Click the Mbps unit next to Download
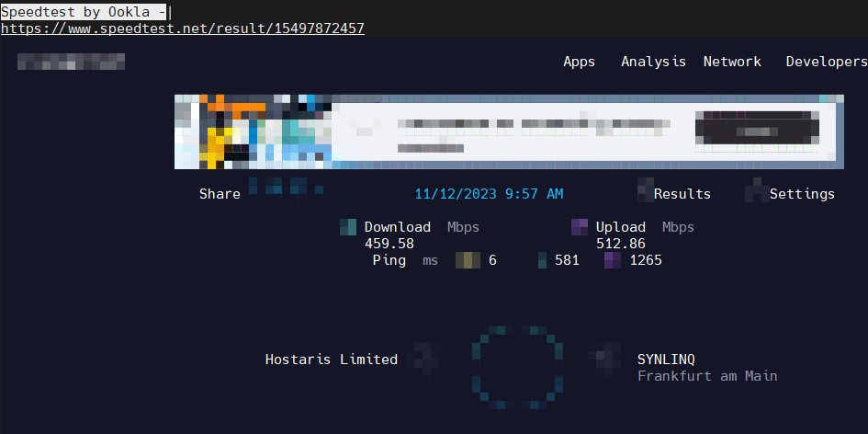Screen dimensions: 868x434 [x=463, y=227]
